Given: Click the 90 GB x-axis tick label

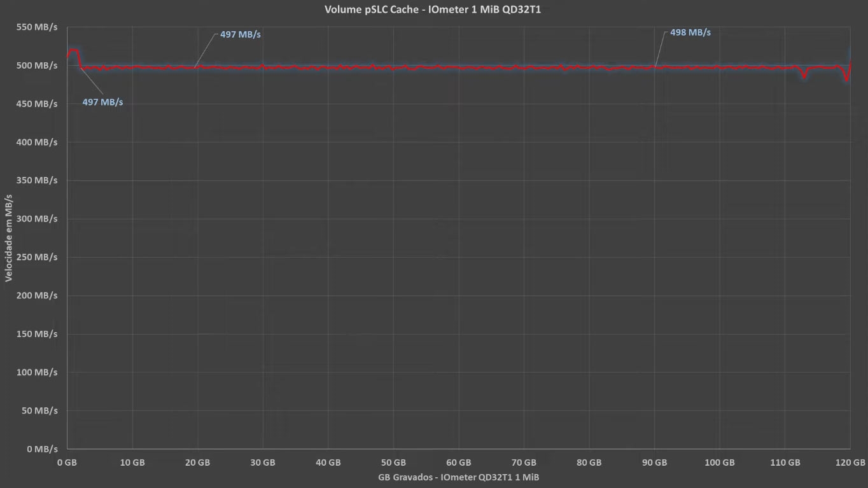Looking at the screenshot, I should [x=654, y=463].
